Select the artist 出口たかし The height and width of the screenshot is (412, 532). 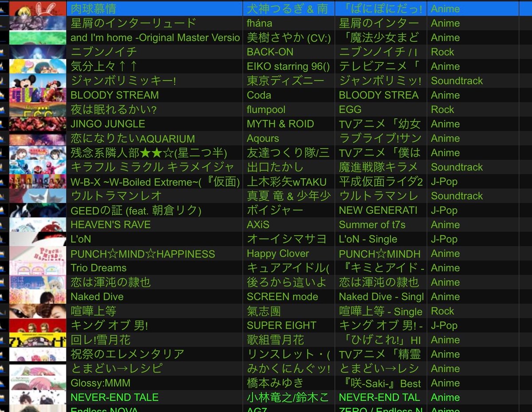click(275, 167)
